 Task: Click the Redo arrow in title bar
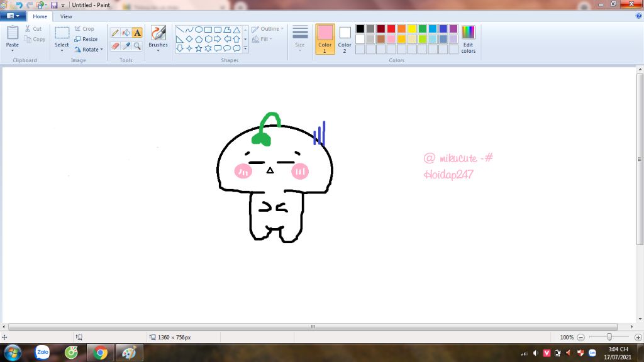(30, 5)
